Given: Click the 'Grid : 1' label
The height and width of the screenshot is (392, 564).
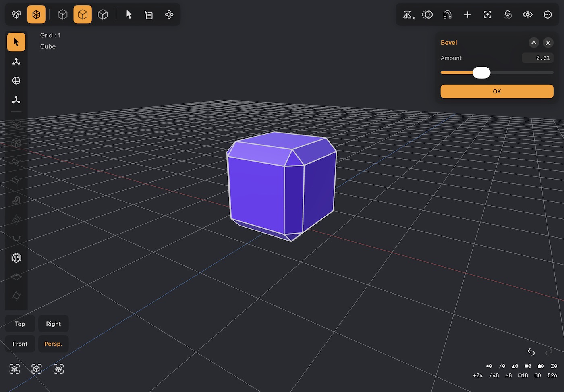Looking at the screenshot, I should tap(50, 35).
